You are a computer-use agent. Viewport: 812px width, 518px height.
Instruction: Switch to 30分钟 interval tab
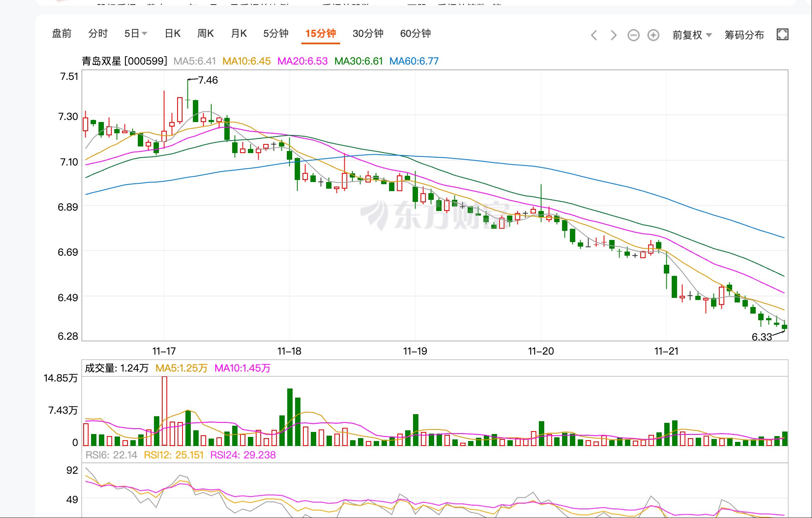click(368, 34)
